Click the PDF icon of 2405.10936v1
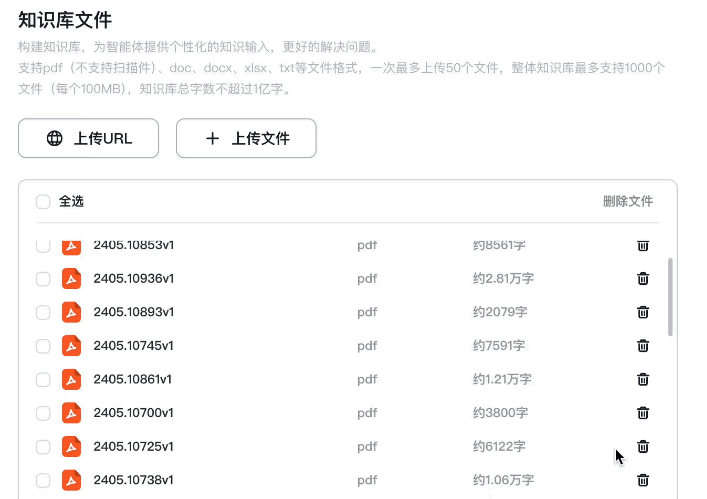Viewport: 707px width, 499px height. coord(71,279)
